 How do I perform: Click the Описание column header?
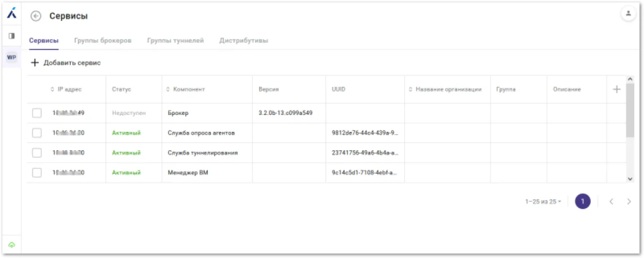click(x=567, y=89)
